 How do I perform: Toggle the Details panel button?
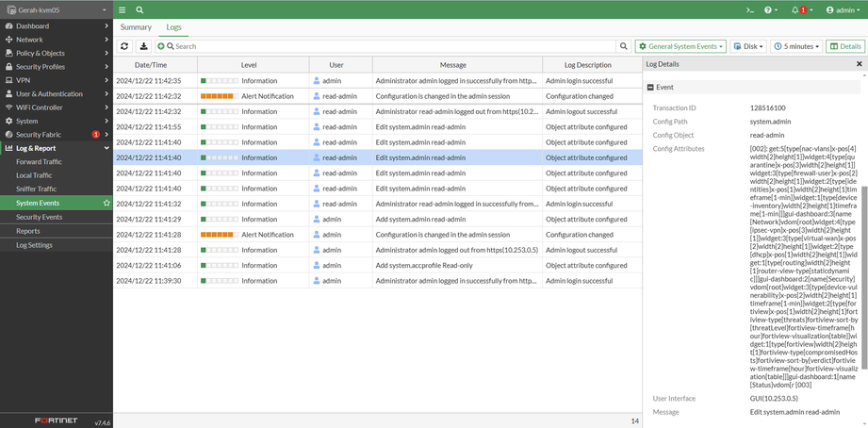[x=845, y=46]
